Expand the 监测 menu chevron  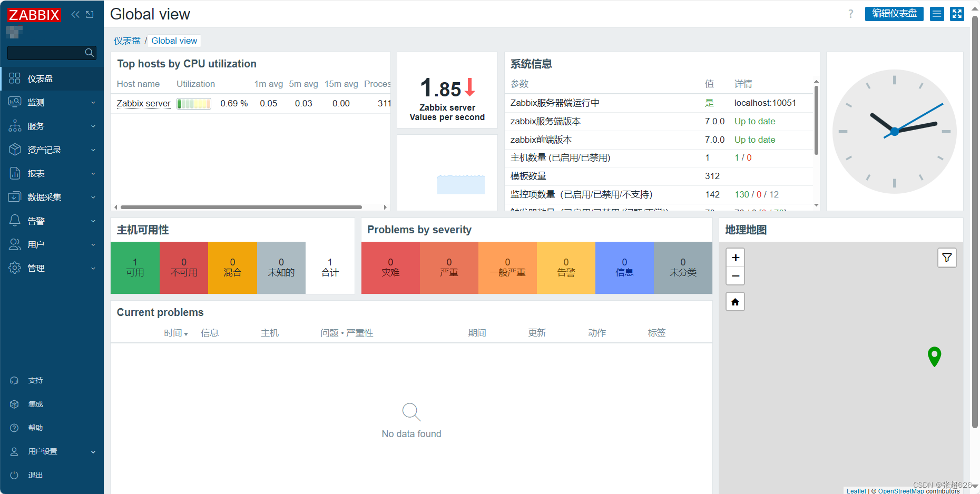pyautogui.click(x=93, y=103)
